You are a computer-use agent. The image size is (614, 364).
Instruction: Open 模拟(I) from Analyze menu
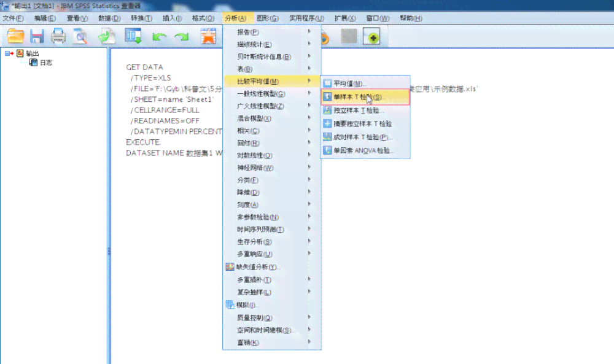(272, 305)
